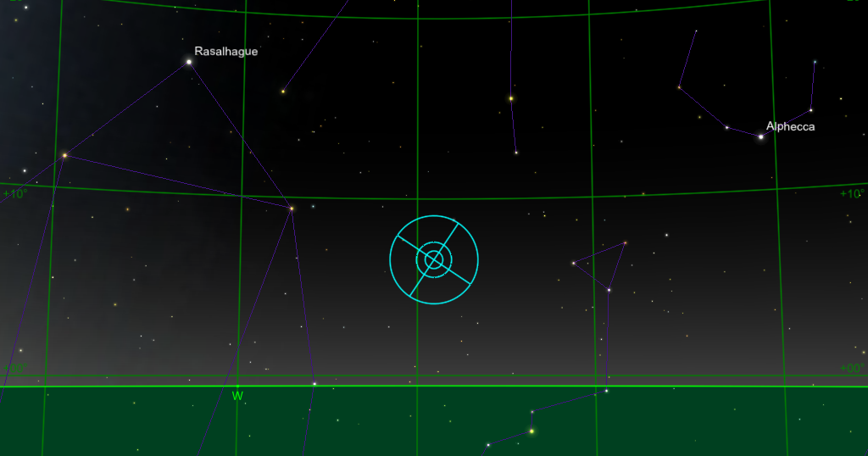Select the star Alphecca
Viewport: 868px width, 456px height.
click(x=760, y=136)
